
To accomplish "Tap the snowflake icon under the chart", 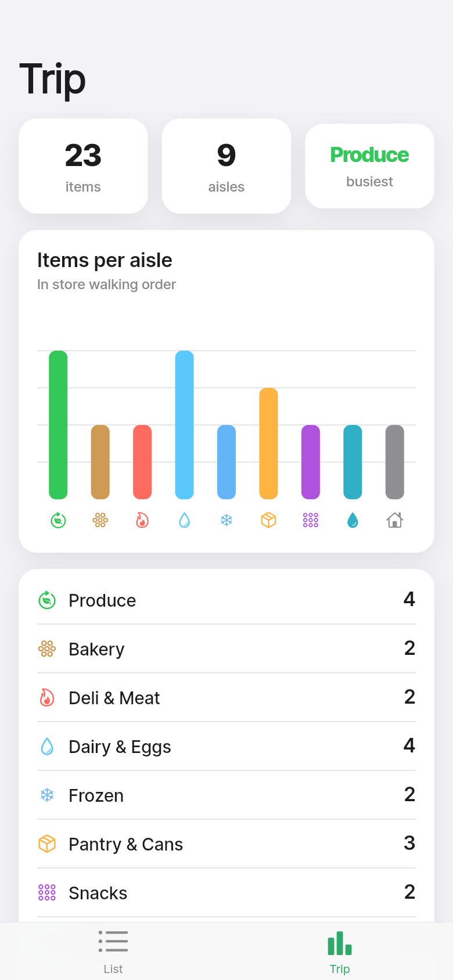I will (x=227, y=520).
